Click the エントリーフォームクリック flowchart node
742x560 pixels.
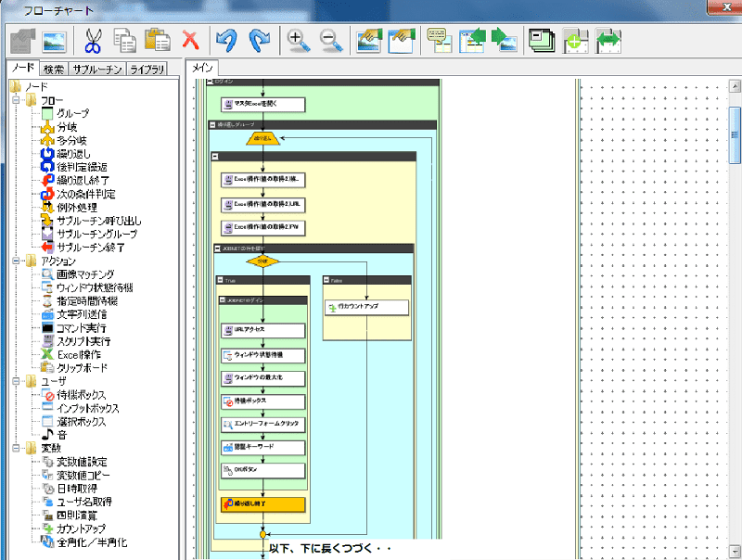(263, 425)
